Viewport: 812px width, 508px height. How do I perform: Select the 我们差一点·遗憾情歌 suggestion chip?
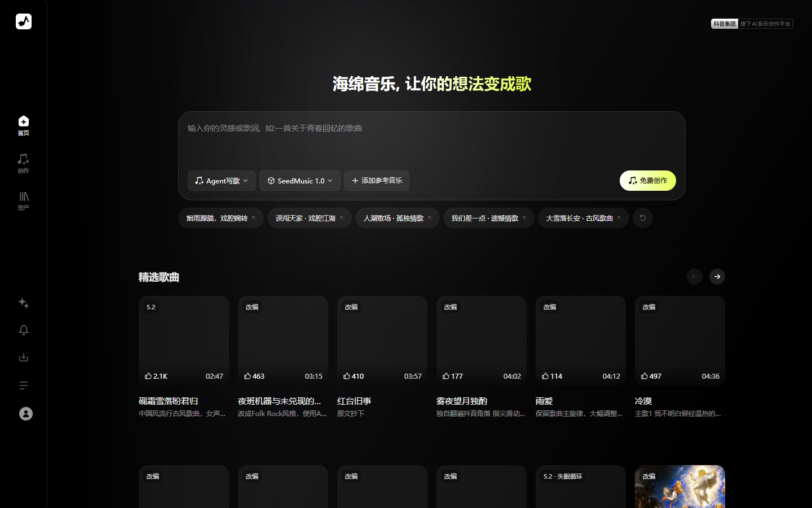(489, 218)
